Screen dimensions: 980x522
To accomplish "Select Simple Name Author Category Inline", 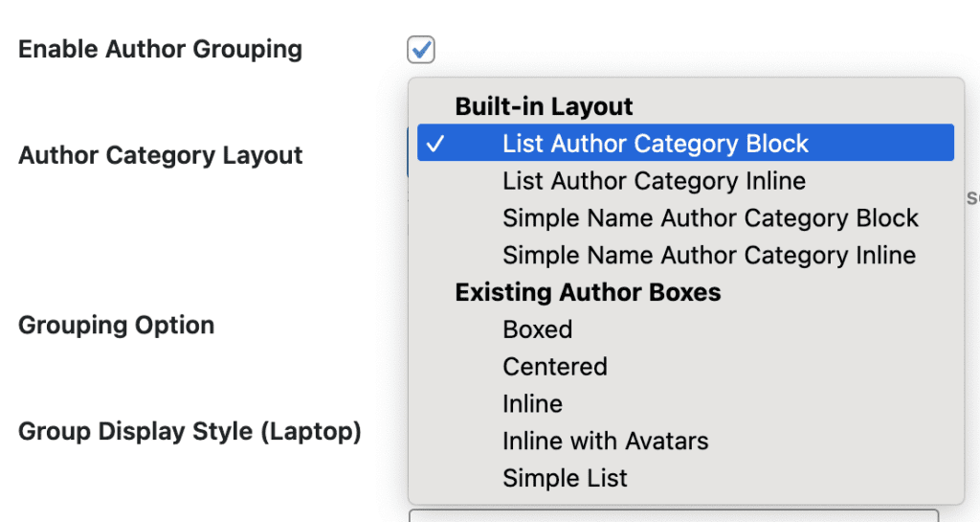I will [709, 256].
